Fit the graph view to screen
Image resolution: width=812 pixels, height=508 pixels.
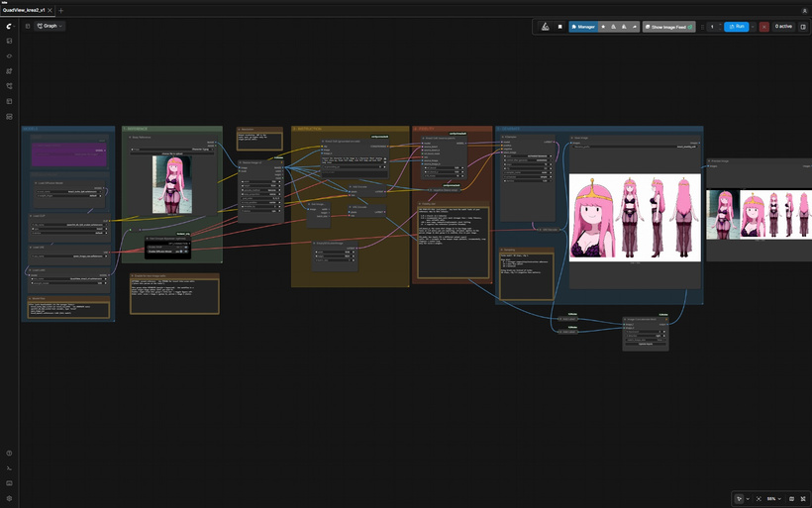(759, 499)
